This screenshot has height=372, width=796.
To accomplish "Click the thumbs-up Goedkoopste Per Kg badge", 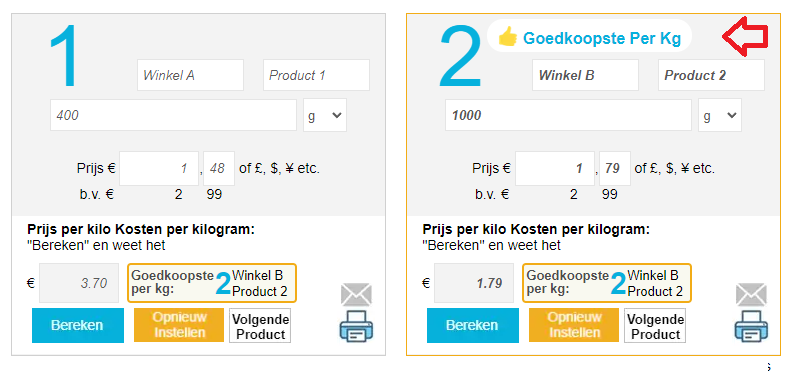I will (589, 36).
